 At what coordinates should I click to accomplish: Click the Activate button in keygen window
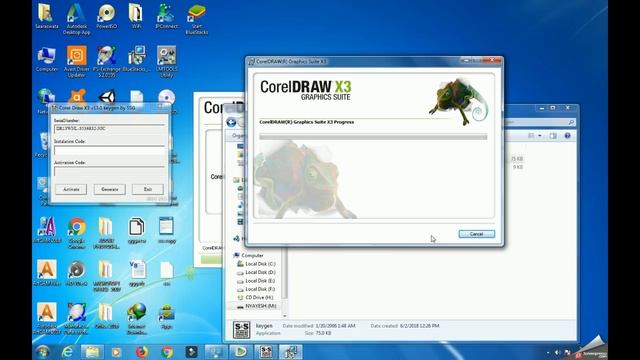(71, 189)
